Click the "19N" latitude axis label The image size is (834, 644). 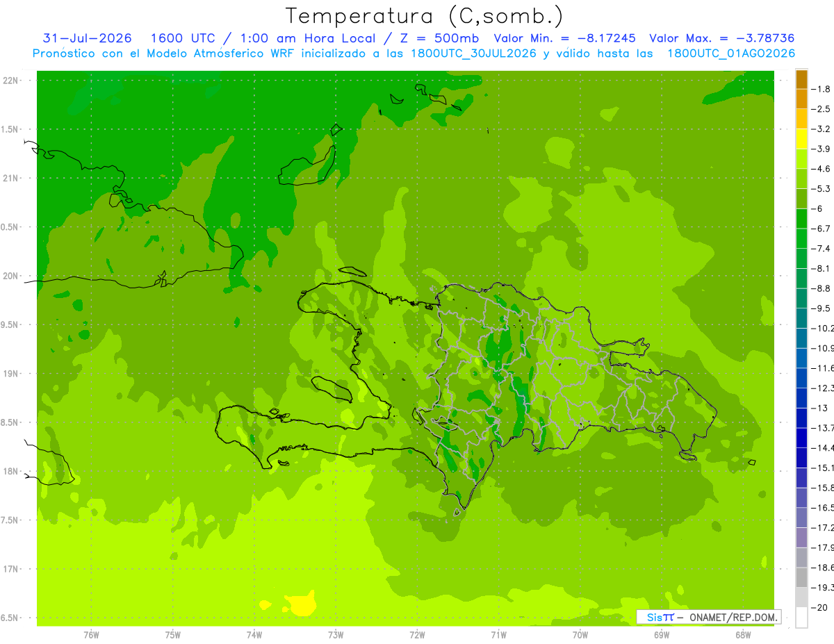coord(10,374)
